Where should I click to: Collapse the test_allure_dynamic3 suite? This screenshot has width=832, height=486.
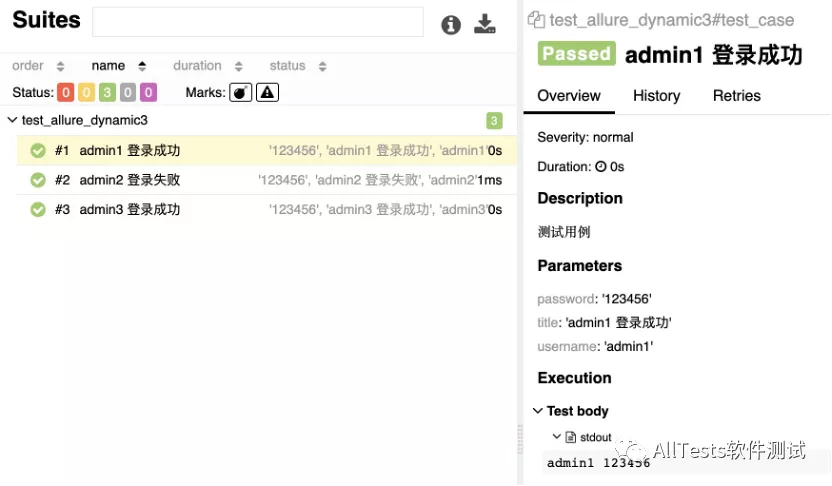click(x=12, y=120)
